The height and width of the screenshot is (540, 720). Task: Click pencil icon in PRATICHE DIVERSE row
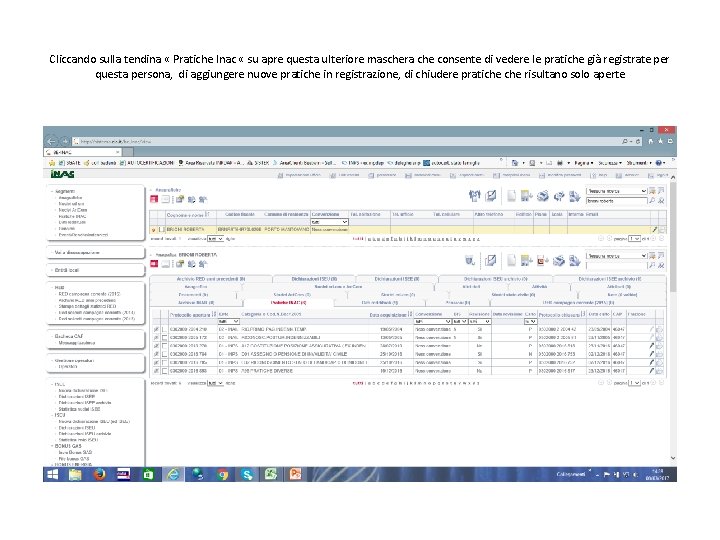pos(651,370)
